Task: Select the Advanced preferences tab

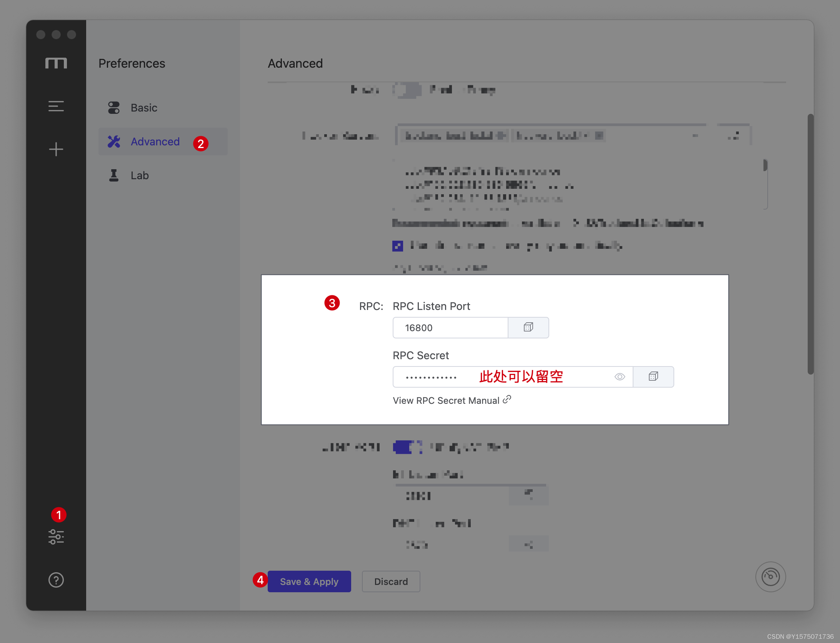Action: coord(155,142)
